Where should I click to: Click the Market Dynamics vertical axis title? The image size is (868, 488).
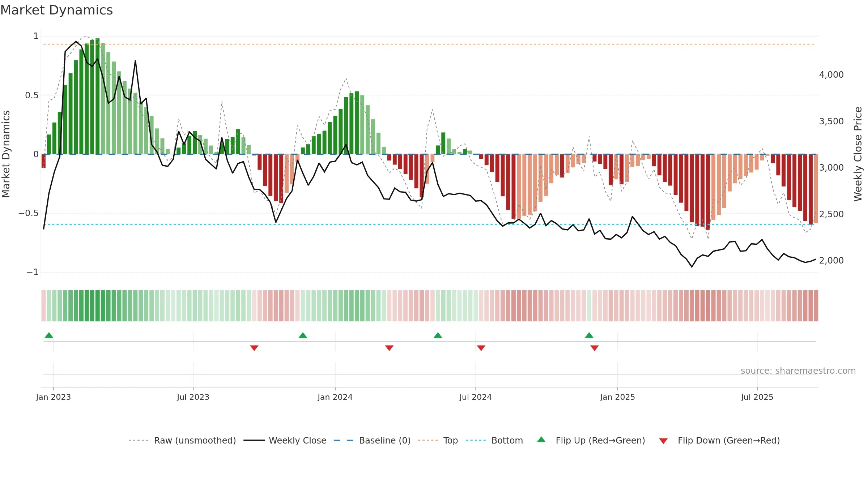coord(6,154)
